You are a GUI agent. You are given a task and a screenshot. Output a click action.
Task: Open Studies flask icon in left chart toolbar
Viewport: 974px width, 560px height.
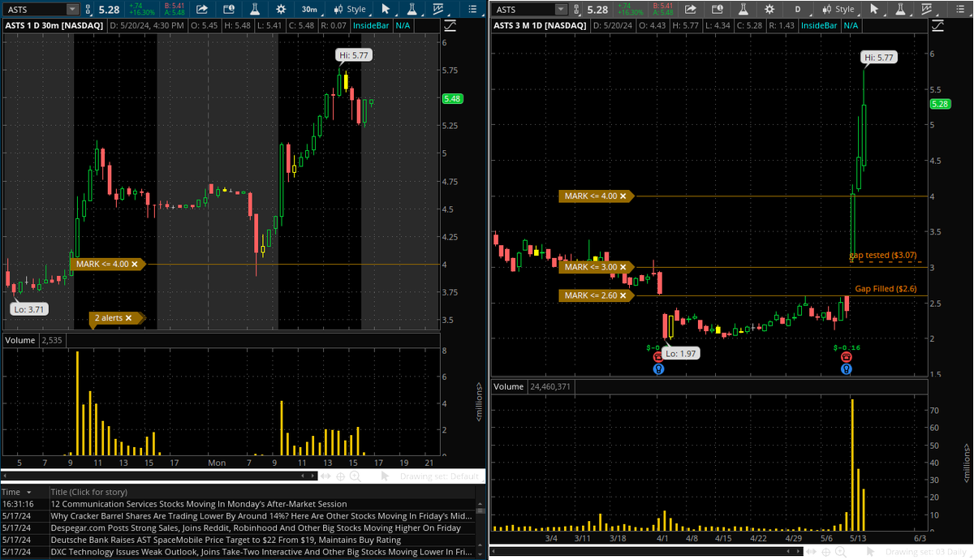[x=255, y=9]
